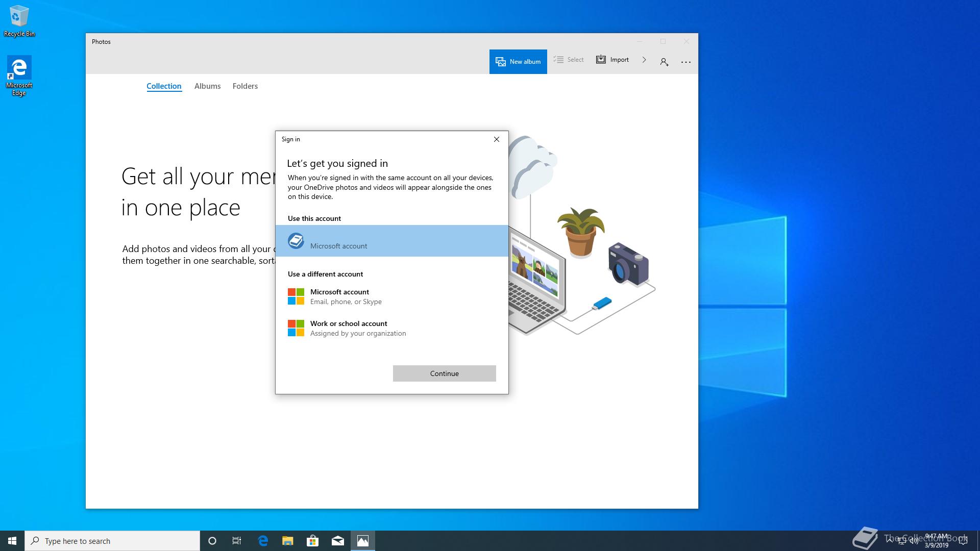Minimize the Photos window
This screenshot has width=980, height=551.
tap(640, 41)
